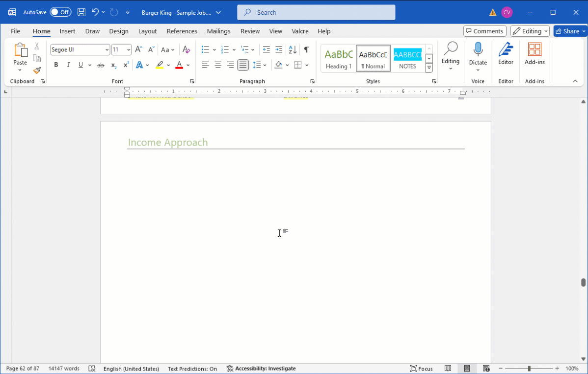Increase font size with grow icon
This screenshot has height=374, width=588.
coord(138,50)
